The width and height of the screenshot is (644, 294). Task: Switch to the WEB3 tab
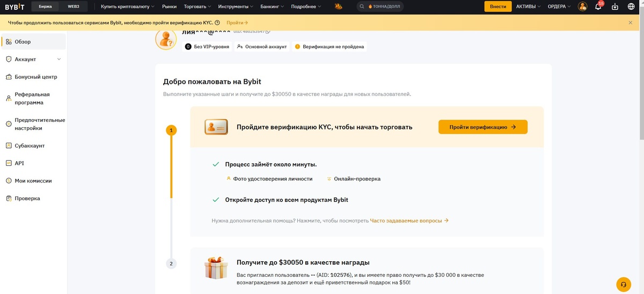74,6
